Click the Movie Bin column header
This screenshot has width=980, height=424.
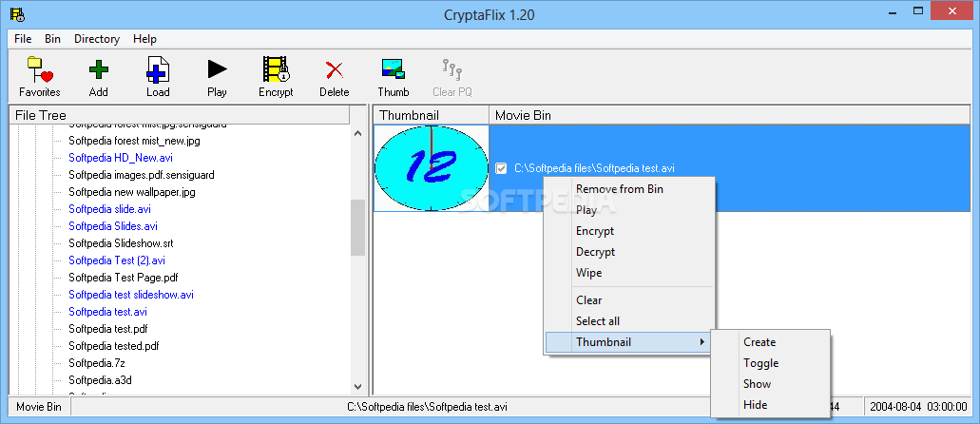(730, 115)
